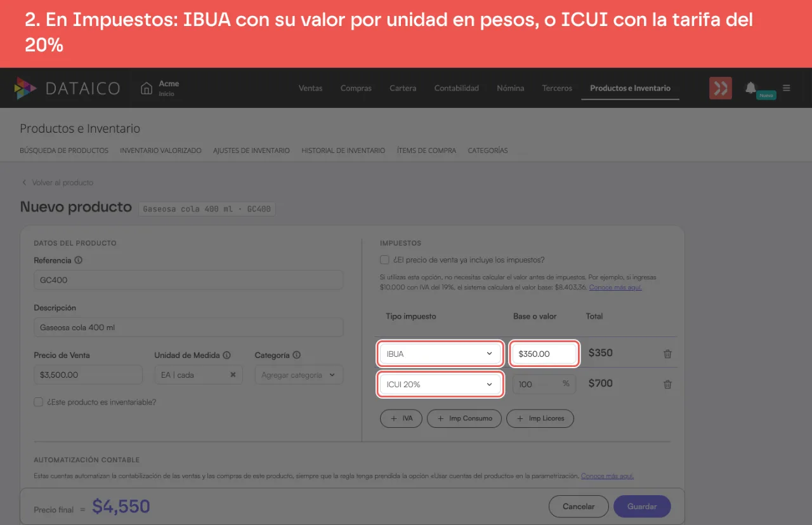
Task: Clear the EA | cada unit selection
Action: click(x=233, y=375)
